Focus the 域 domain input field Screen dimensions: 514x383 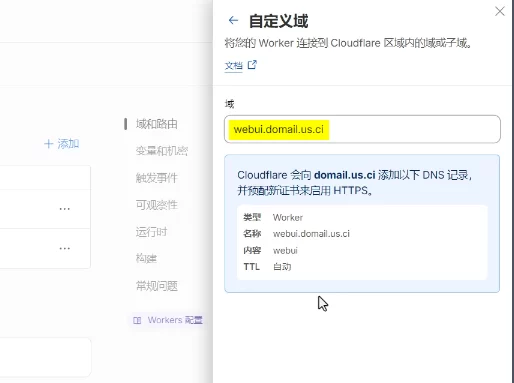362,129
